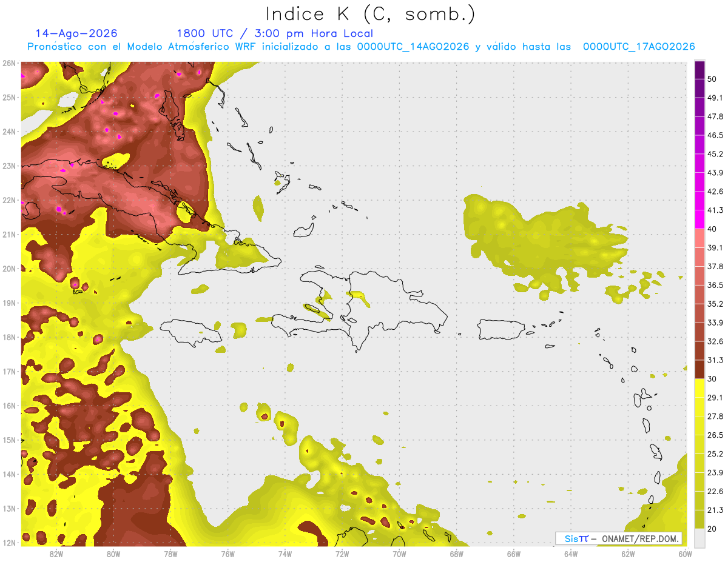This screenshot has width=728, height=562.
Task: Click the 12N latitude label
Action: pyautogui.click(x=9, y=543)
